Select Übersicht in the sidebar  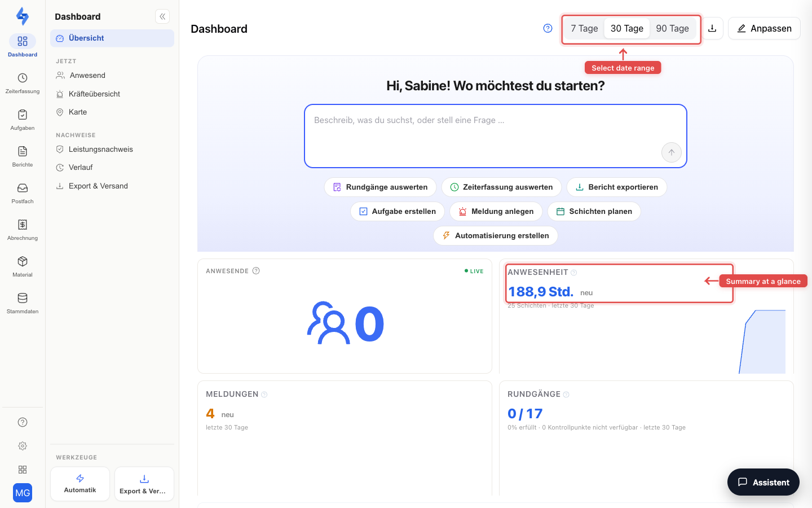tap(112, 38)
